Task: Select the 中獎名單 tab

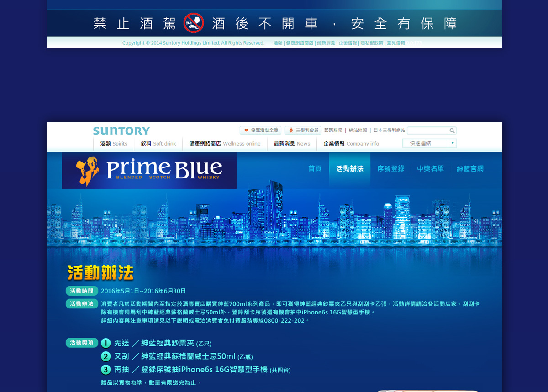Action: click(431, 168)
